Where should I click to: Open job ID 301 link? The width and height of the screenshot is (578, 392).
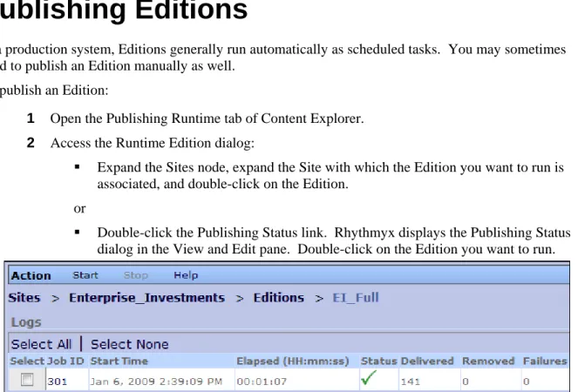pos(58,382)
